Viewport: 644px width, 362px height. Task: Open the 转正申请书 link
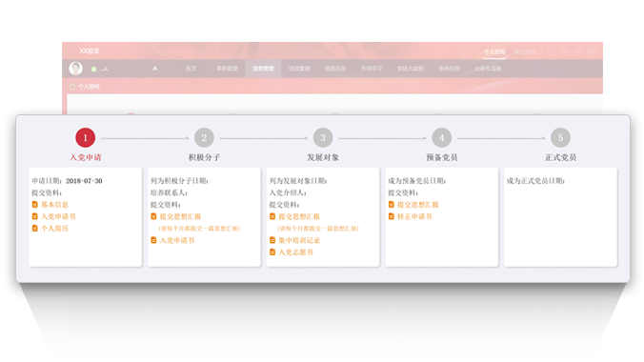click(414, 216)
